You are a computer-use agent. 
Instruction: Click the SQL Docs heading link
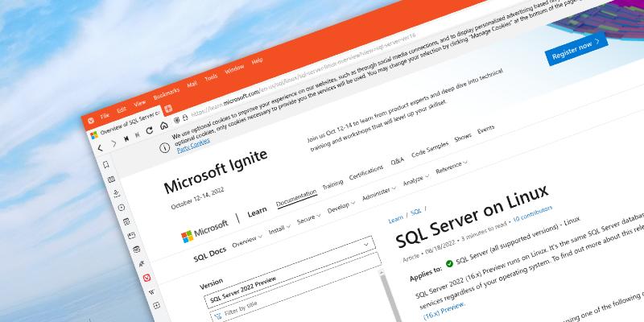(x=210, y=254)
